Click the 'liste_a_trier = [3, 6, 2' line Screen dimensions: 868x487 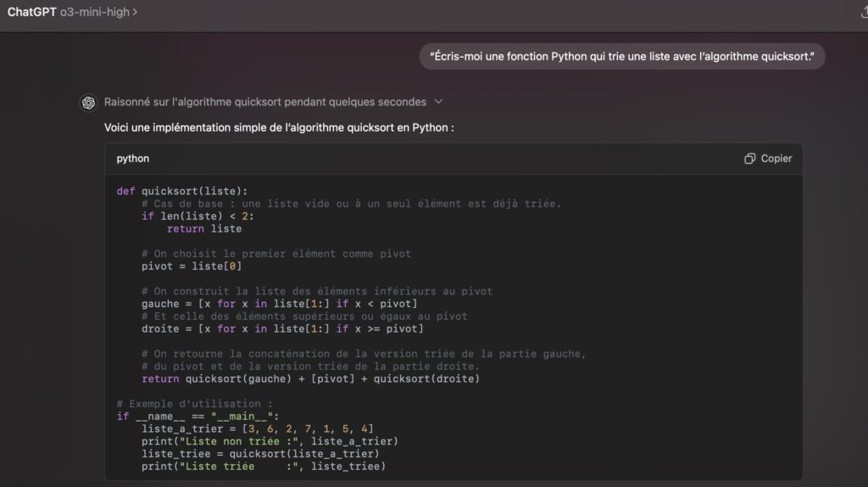coord(258,428)
